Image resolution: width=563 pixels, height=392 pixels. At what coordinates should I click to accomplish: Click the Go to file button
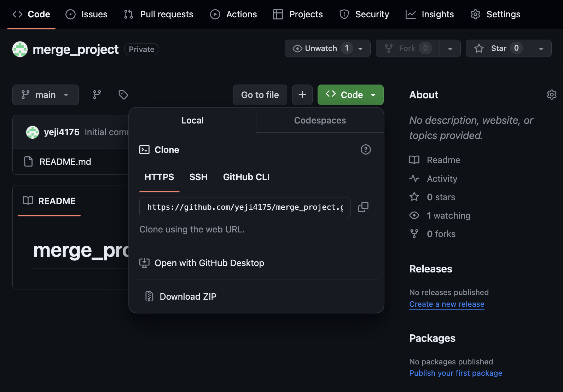click(260, 95)
